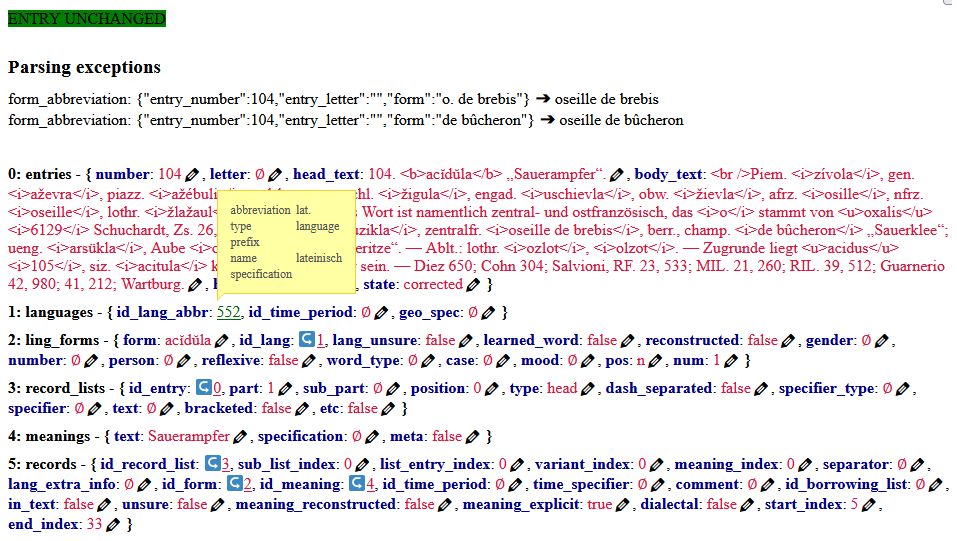Click the green ENTRY UNCHANGED status banner
The height and width of the screenshot is (541, 957).
click(x=87, y=19)
